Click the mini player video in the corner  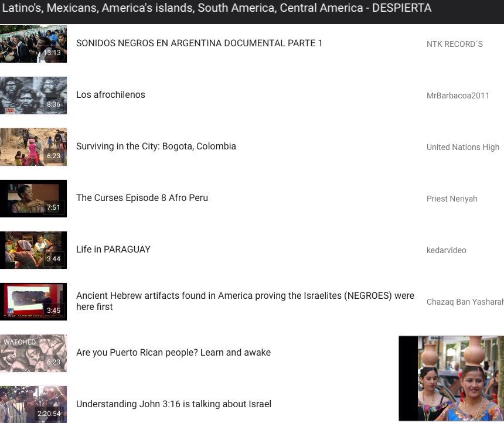[x=451, y=378]
